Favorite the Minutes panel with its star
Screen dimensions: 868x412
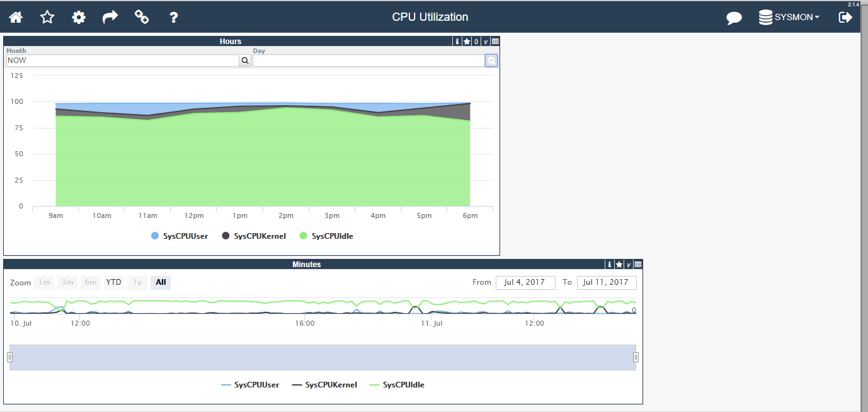[x=619, y=265]
